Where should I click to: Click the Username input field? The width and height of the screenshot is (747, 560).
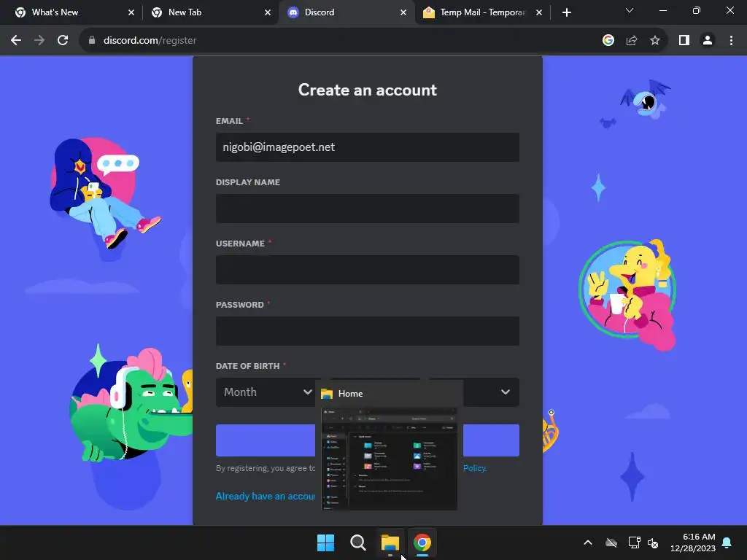tap(368, 270)
